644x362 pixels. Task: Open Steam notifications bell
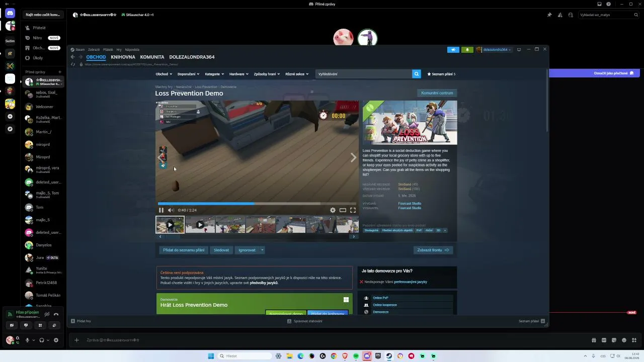click(467, 50)
